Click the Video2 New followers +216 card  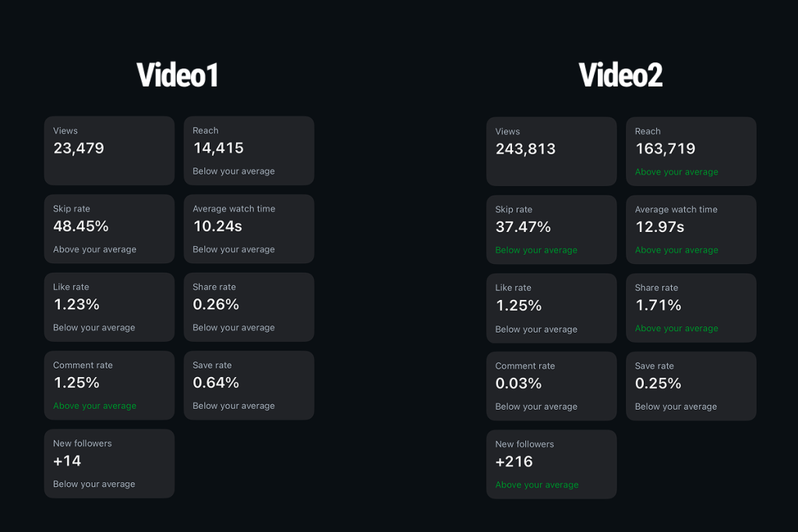click(552, 464)
